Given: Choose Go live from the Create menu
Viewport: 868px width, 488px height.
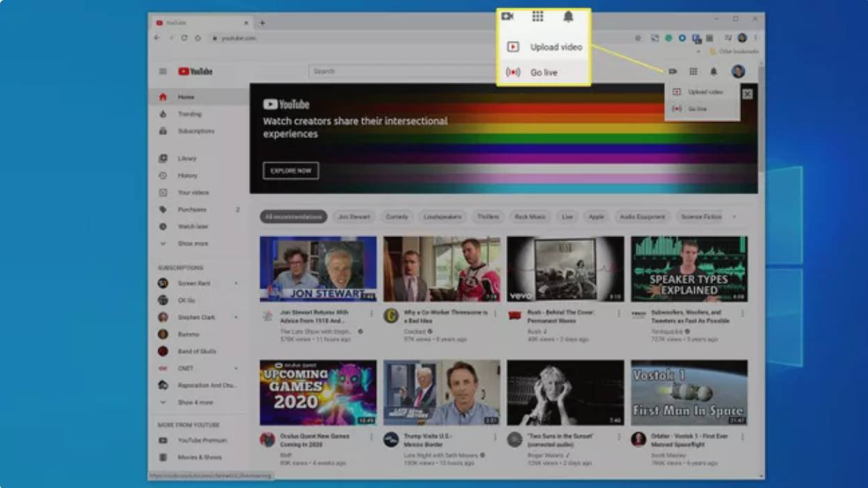Looking at the screenshot, I should point(697,109).
